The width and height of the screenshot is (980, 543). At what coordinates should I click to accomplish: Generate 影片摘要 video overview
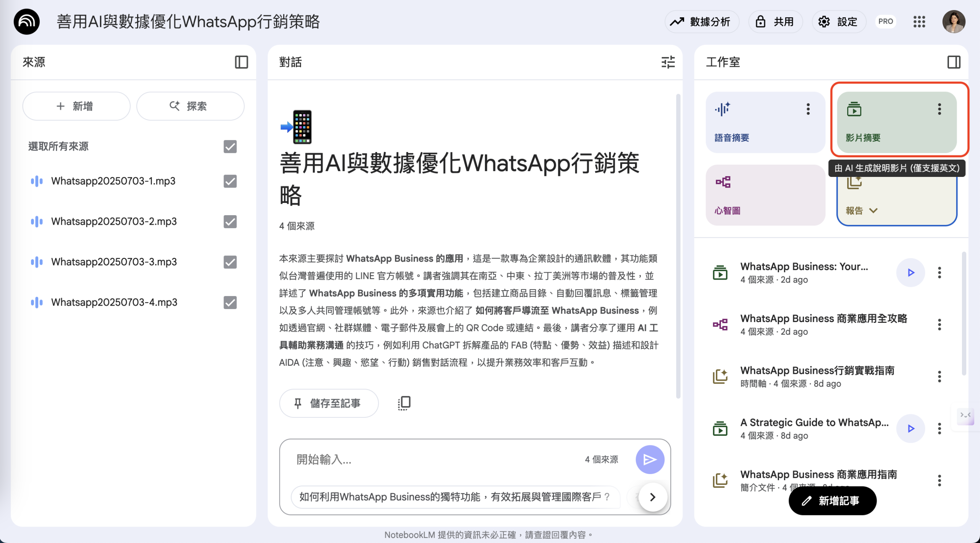pyautogui.click(x=897, y=122)
